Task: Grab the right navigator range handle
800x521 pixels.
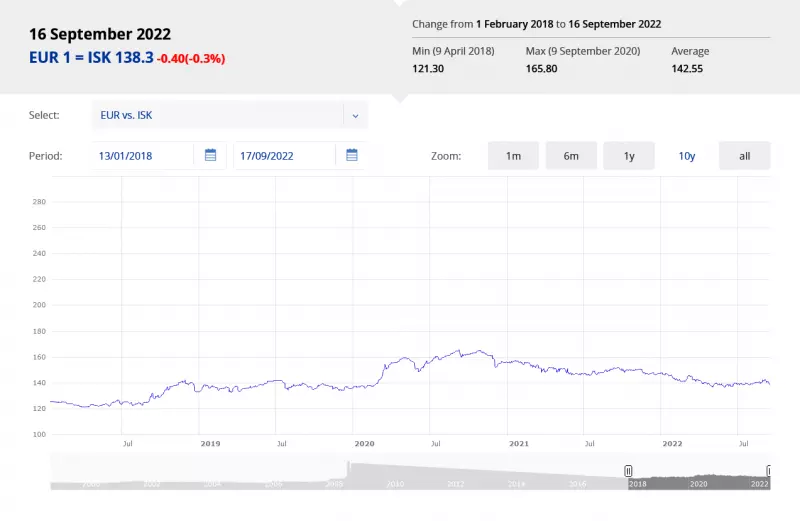Action: pos(769,470)
